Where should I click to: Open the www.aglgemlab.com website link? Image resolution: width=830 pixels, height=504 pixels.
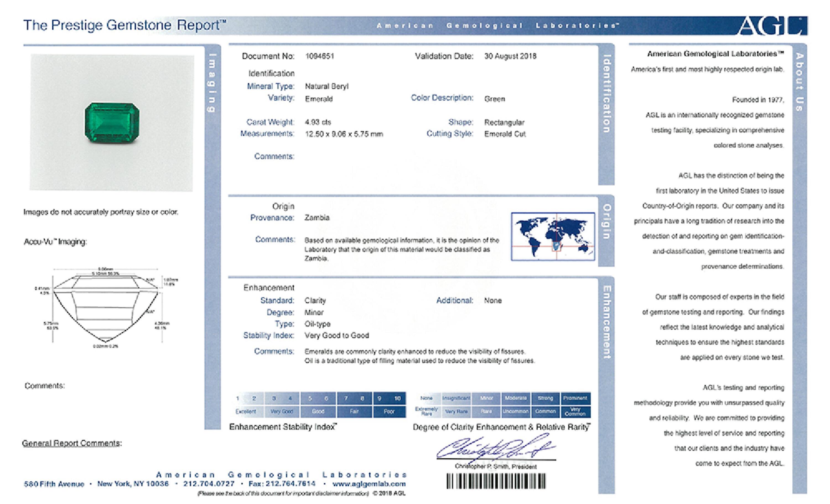coord(369,484)
